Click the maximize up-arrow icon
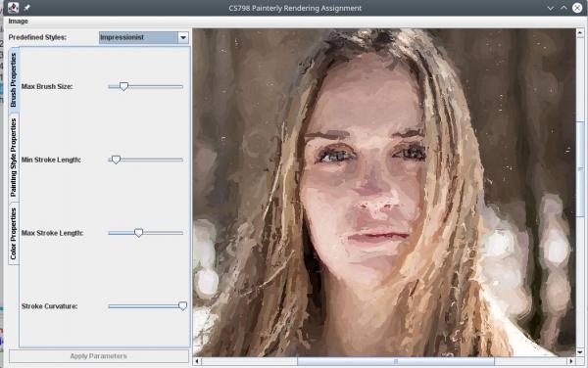This screenshot has height=368, width=588. pyautogui.click(x=563, y=8)
